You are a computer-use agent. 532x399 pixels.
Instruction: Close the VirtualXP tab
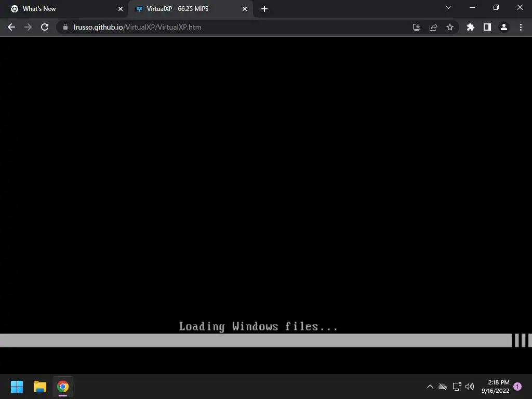tap(245, 9)
